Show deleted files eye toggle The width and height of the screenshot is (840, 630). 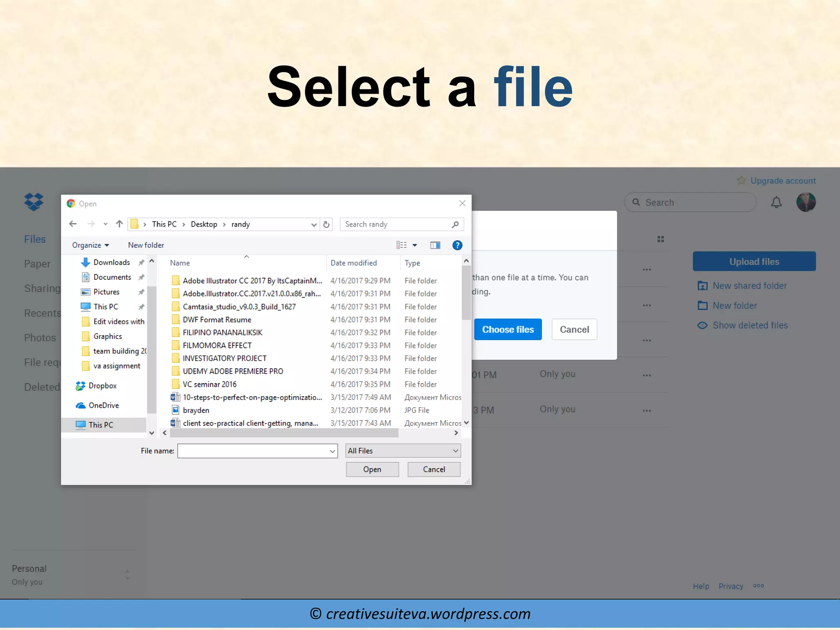pos(703,325)
